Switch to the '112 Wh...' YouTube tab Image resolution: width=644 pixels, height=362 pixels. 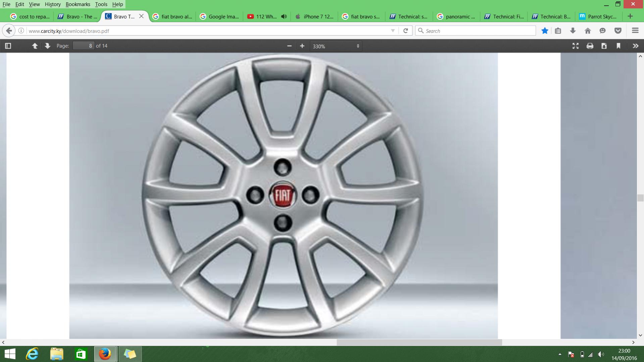pos(262,16)
